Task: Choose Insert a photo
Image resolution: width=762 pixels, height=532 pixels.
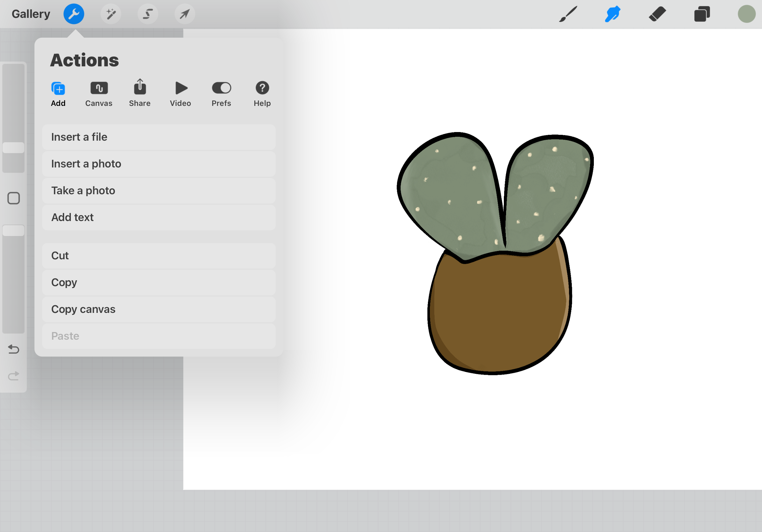Action: tap(159, 164)
